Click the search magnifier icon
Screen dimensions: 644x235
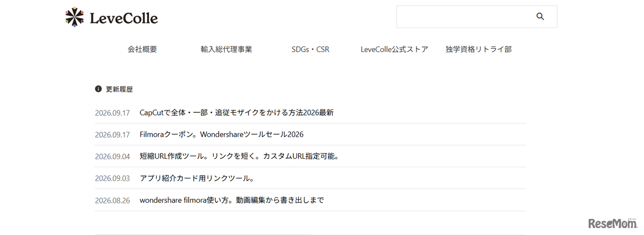click(x=540, y=17)
